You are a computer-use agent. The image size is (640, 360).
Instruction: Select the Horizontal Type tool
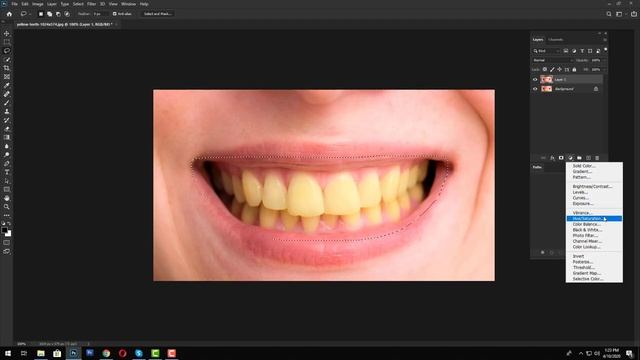(x=7, y=172)
